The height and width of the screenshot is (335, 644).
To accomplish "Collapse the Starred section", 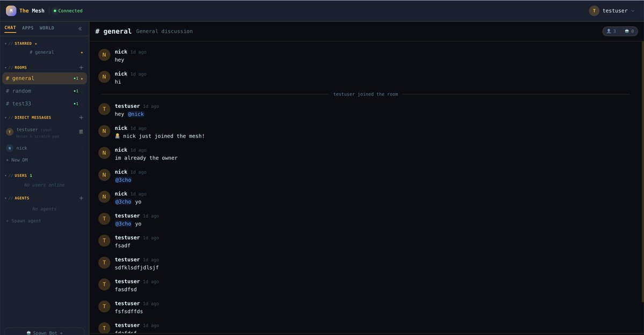I will coord(21,43).
